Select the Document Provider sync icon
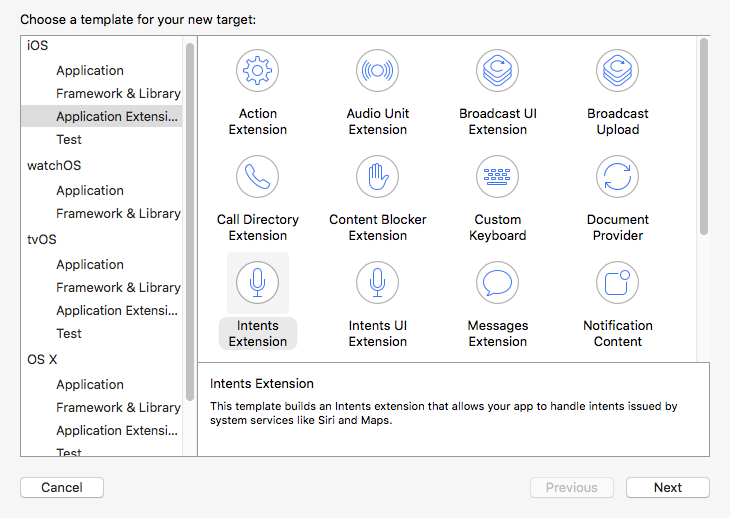This screenshot has width=730, height=518. tap(618, 177)
